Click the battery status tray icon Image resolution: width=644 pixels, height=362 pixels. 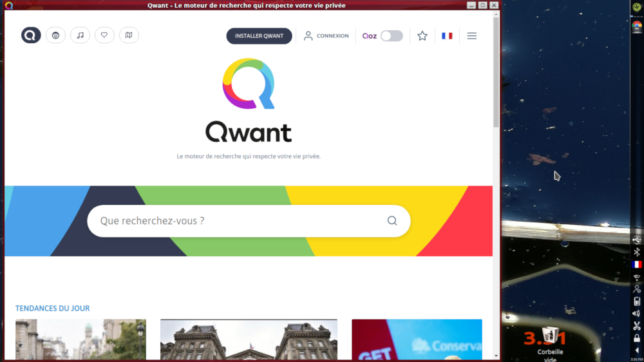pos(637,301)
